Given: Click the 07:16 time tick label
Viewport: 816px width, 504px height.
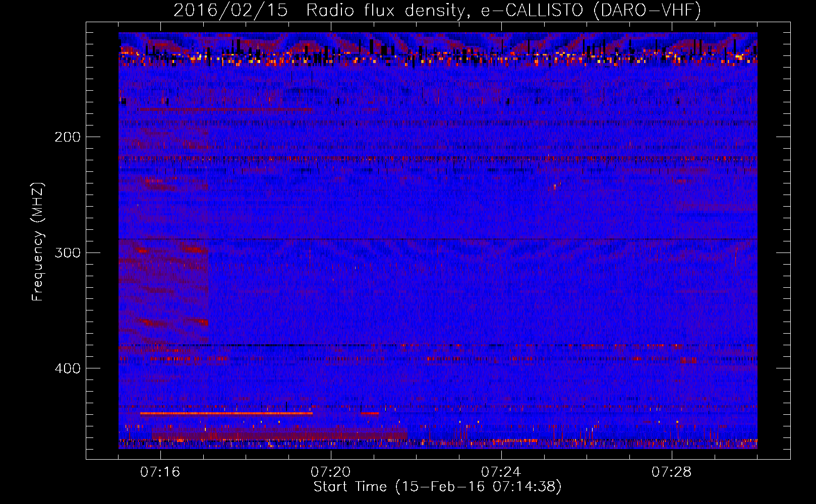Looking at the screenshot, I should 160,472.
